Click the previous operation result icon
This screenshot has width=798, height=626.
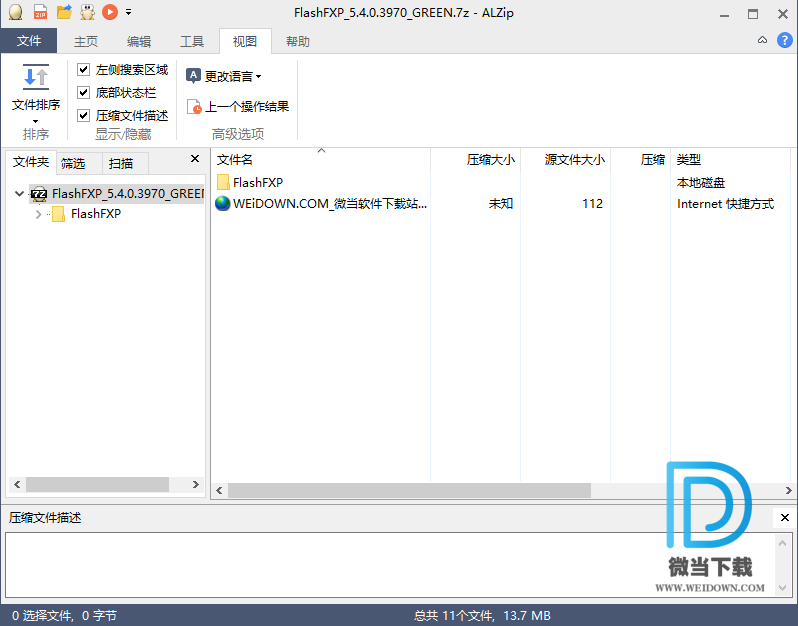[194, 106]
